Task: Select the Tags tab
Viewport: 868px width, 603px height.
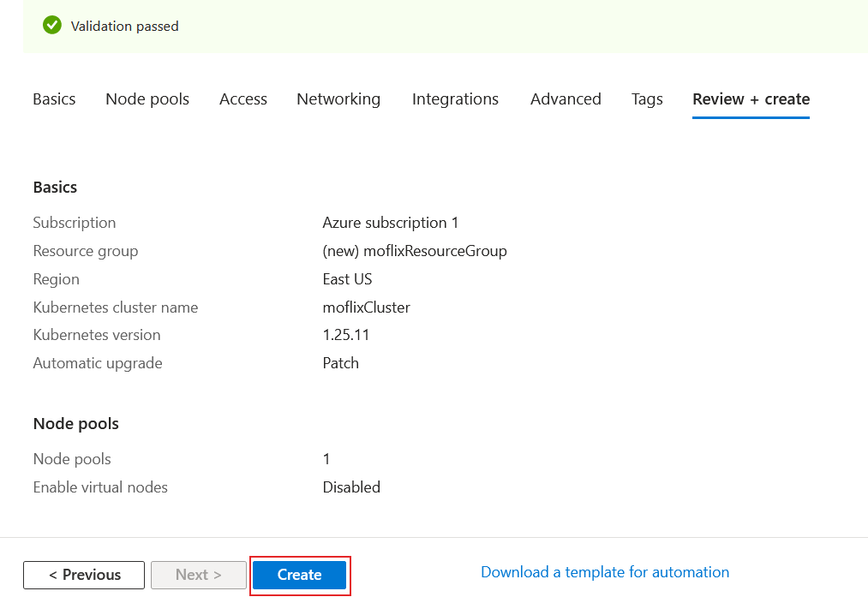Action: coord(647,99)
